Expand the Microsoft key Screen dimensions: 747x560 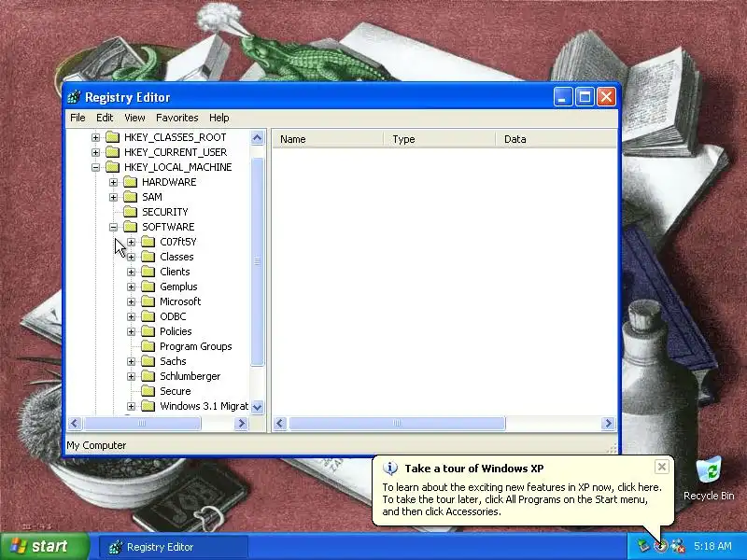(131, 301)
